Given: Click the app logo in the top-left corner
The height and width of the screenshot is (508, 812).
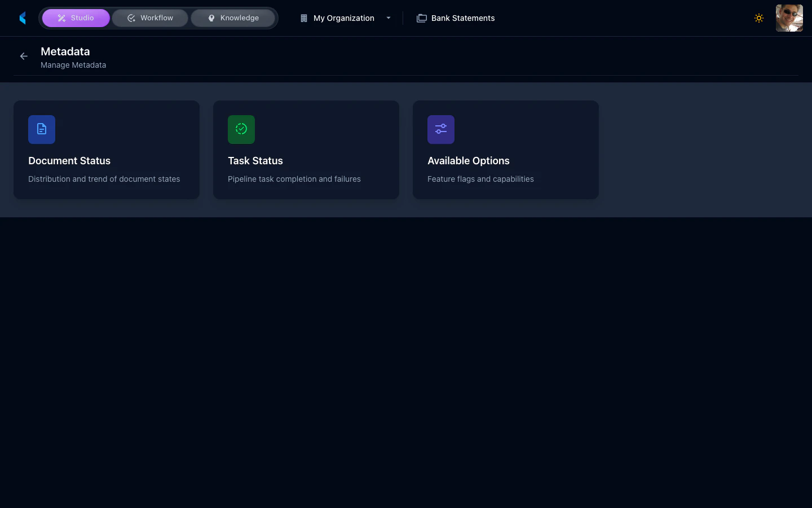Looking at the screenshot, I should pyautogui.click(x=23, y=17).
